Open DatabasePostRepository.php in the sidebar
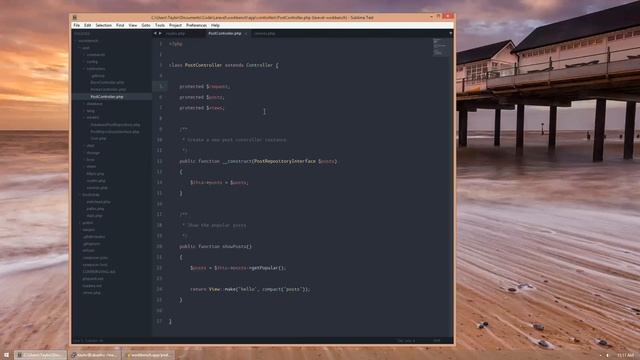The height and width of the screenshot is (360, 640). pos(116,124)
